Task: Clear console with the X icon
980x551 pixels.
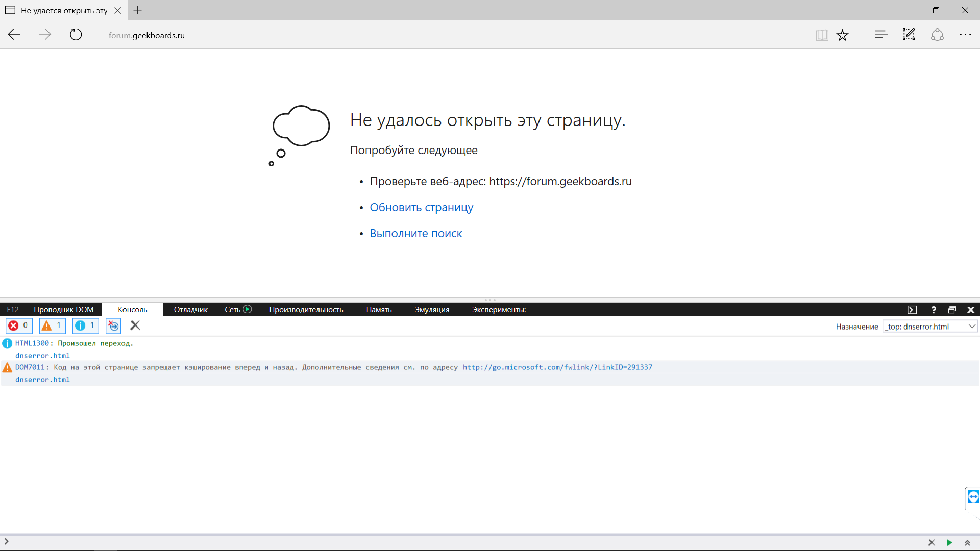Action: [135, 325]
